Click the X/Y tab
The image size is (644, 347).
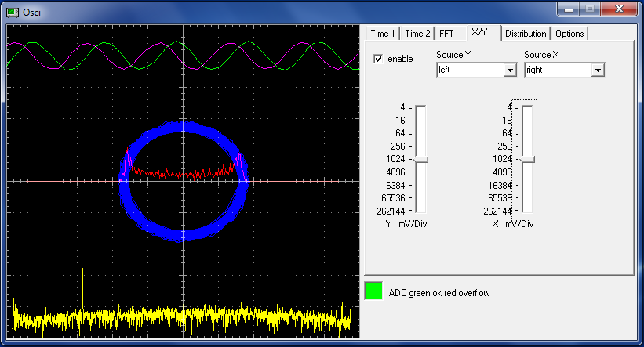(x=479, y=32)
